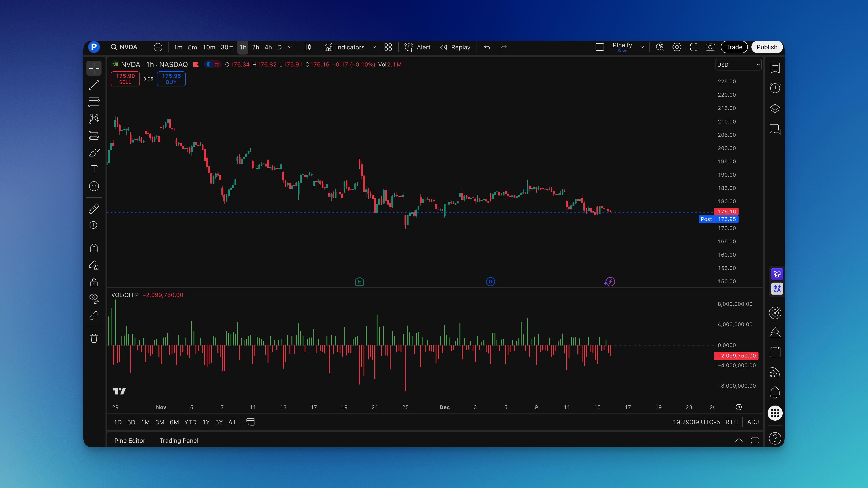
Task: Select the Text annotation tool
Action: click(x=94, y=169)
